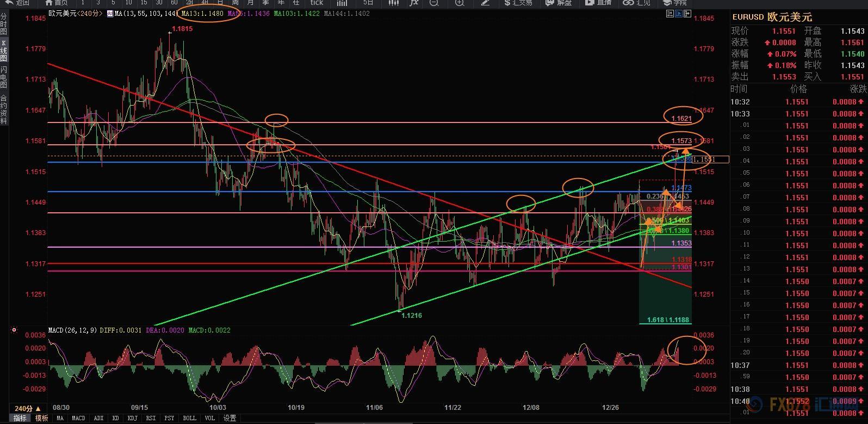This screenshot has width=868, height=424.
Task: Click the 1.1216 low price label
Action: (x=412, y=315)
